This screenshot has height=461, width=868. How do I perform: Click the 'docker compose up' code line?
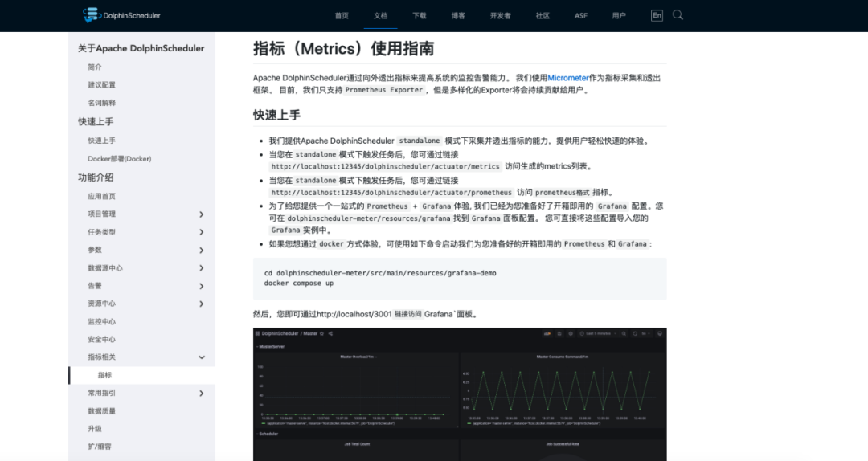coord(299,284)
